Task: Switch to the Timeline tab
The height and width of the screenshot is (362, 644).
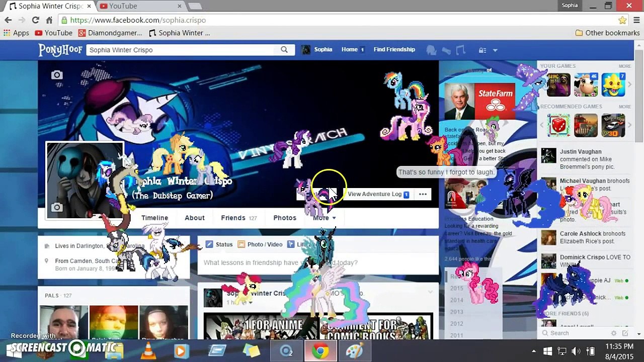Action: point(154,218)
